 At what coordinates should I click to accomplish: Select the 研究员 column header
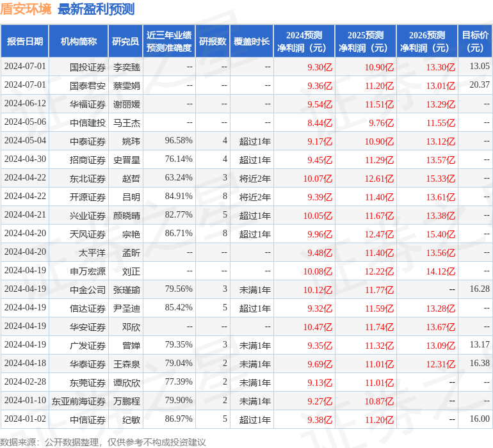coord(125,42)
